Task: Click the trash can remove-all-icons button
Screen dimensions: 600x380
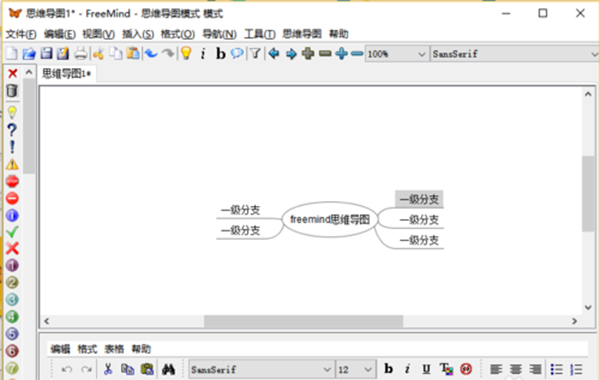Action: (x=12, y=91)
